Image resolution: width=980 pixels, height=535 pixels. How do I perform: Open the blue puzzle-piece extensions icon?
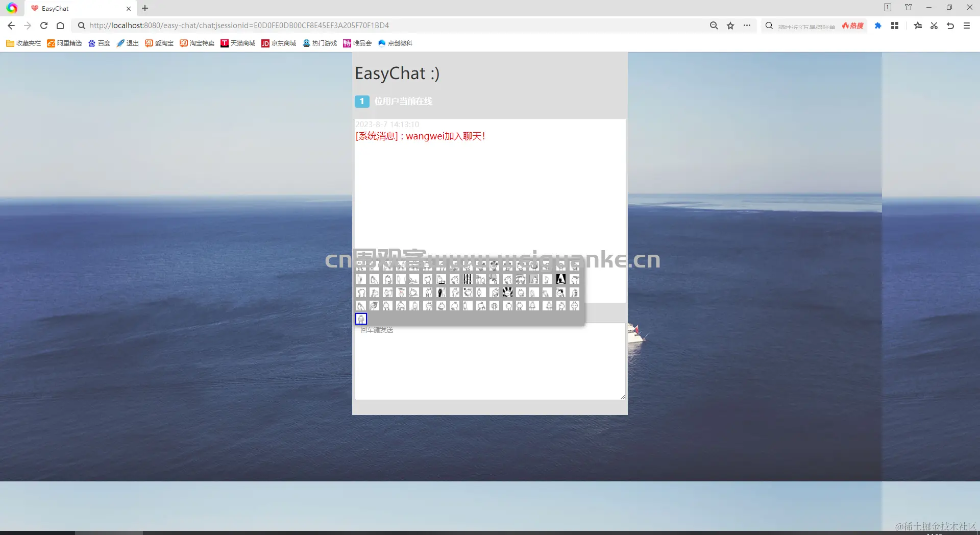pyautogui.click(x=878, y=26)
